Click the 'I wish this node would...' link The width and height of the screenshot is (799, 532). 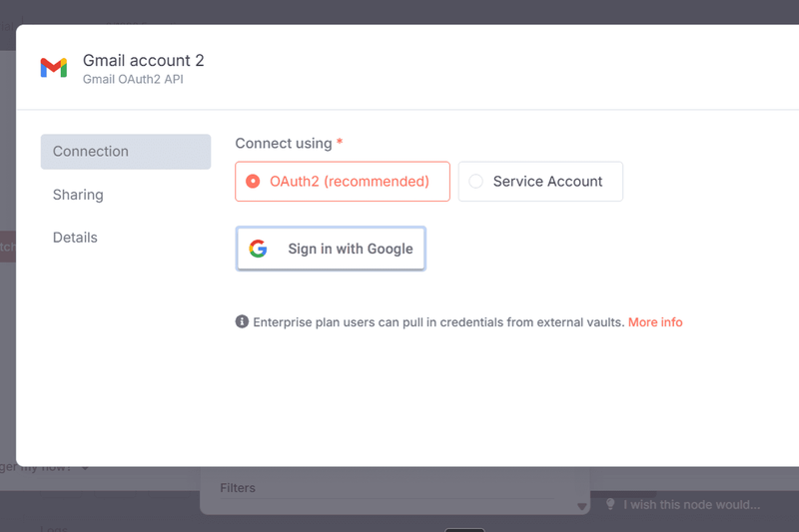tap(691, 505)
